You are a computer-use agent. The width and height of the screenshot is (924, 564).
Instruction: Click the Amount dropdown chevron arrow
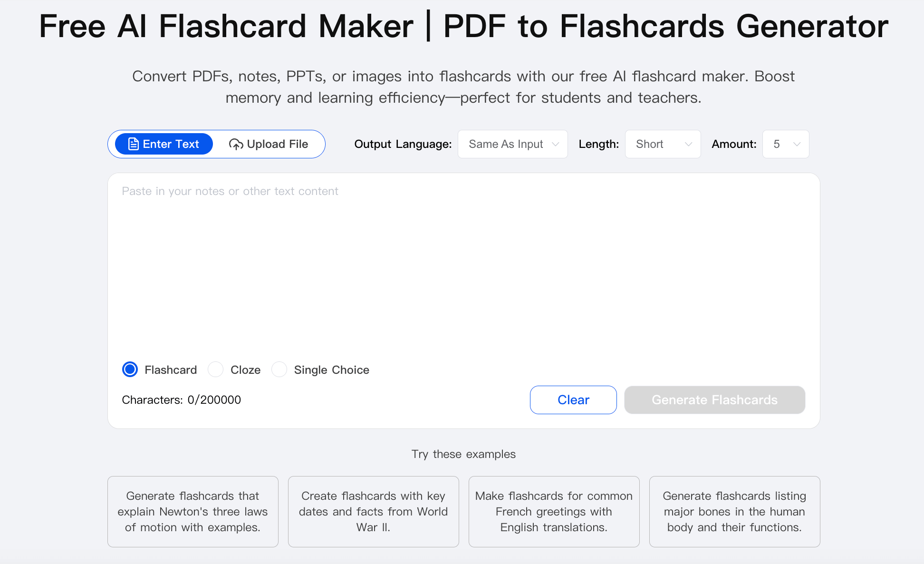797,144
